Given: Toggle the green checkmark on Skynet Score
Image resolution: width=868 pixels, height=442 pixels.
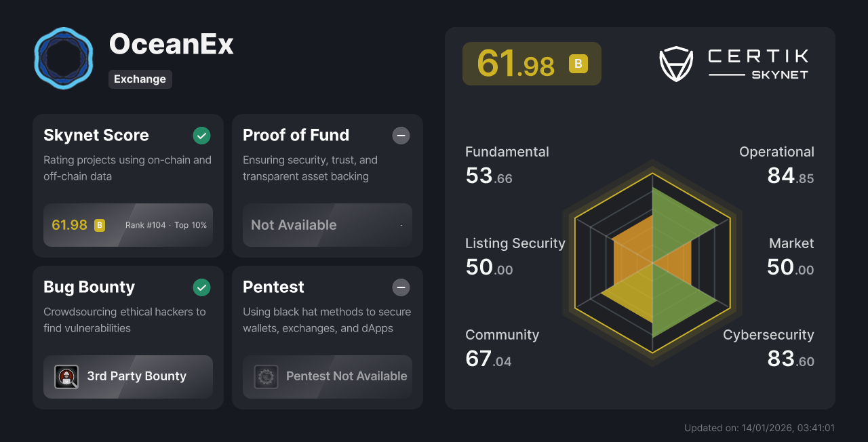Looking at the screenshot, I should (201, 136).
